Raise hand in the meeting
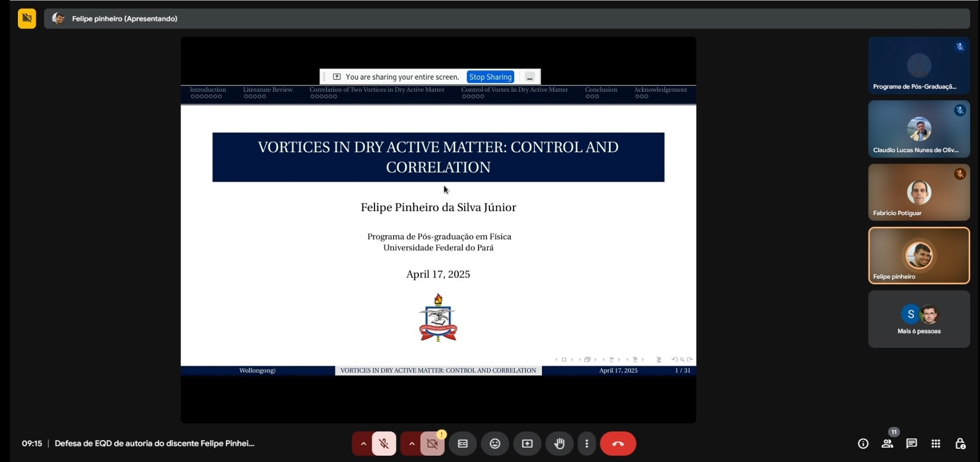 [x=559, y=444]
